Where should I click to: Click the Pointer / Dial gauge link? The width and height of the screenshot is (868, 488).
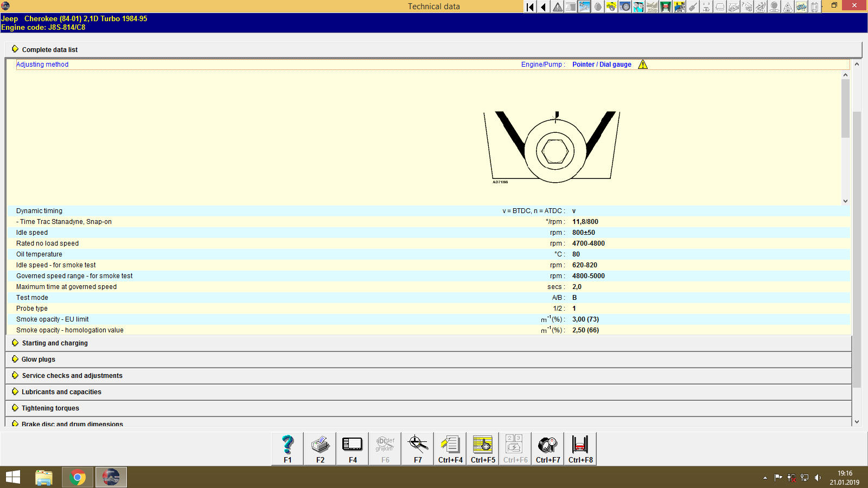pyautogui.click(x=601, y=64)
